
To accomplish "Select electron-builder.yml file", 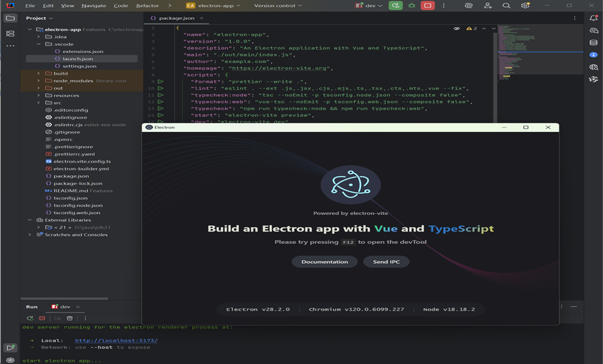I will [81, 169].
